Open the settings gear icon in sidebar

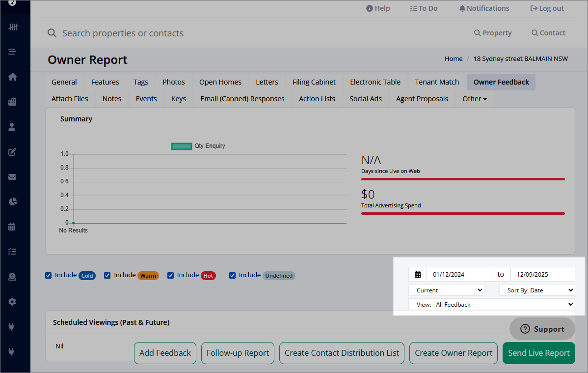pos(12,302)
